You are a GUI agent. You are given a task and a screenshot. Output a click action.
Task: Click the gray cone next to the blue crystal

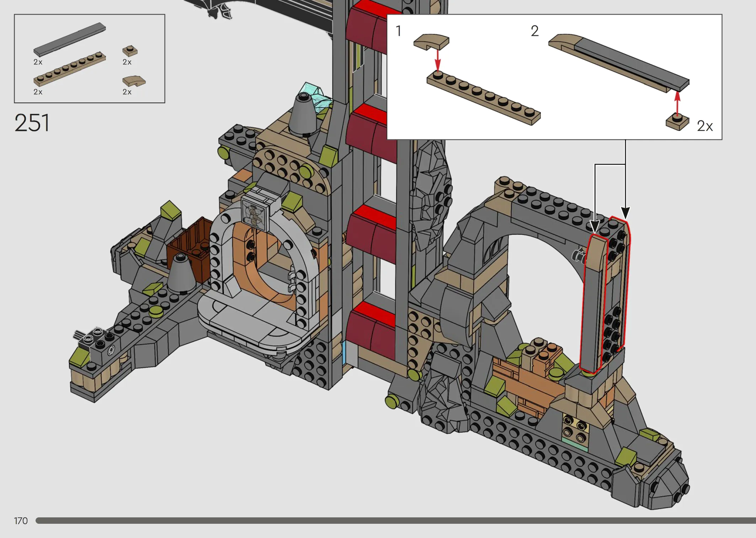click(x=303, y=115)
